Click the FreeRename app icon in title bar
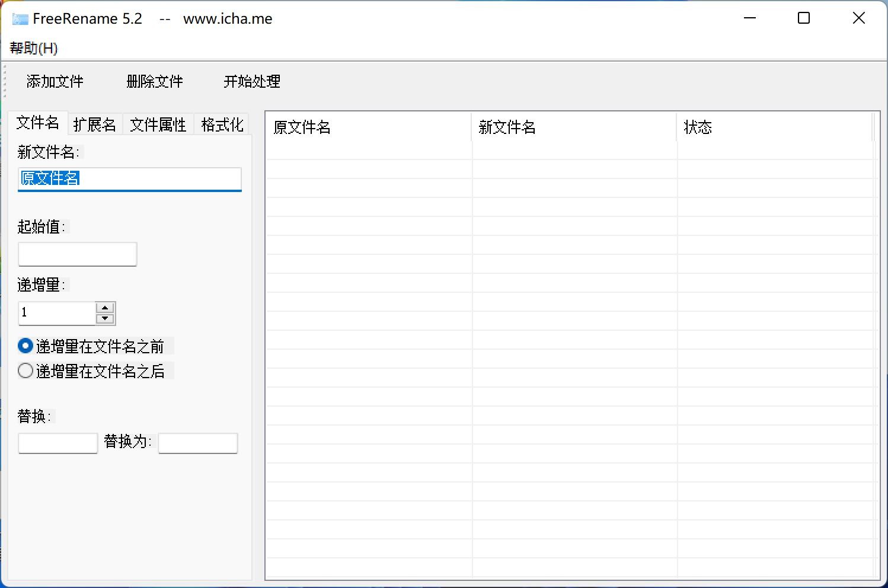888x588 pixels. [20, 19]
